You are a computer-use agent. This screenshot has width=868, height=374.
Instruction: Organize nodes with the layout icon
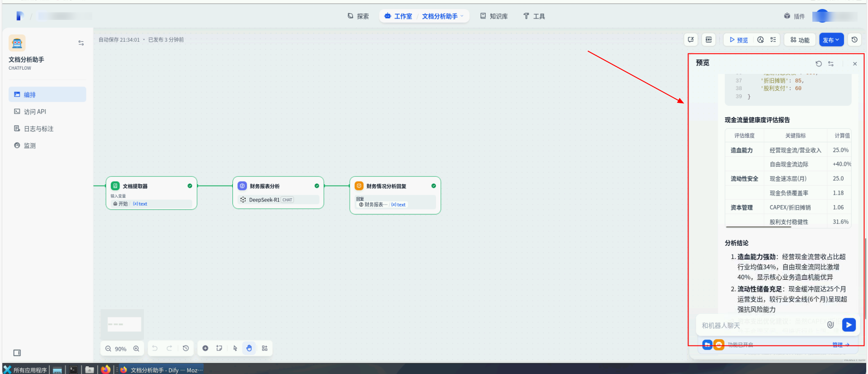pyautogui.click(x=265, y=348)
